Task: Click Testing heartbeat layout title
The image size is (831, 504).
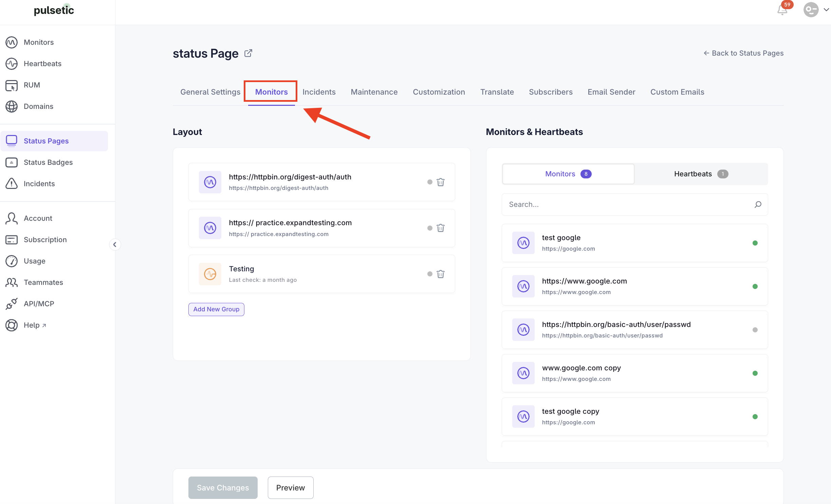Action: [241, 269]
